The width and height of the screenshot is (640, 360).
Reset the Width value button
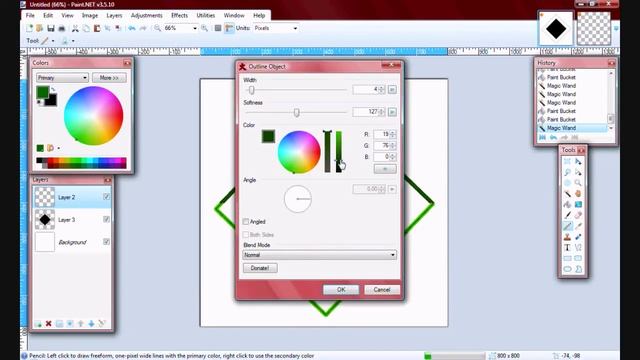coord(392,89)
